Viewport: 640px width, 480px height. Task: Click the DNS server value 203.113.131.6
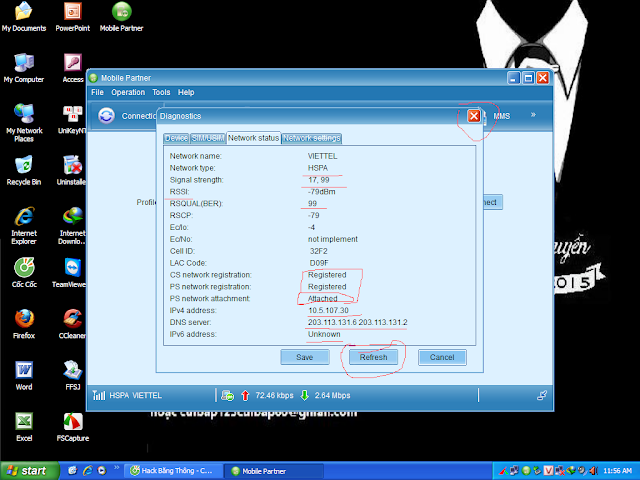332,322
